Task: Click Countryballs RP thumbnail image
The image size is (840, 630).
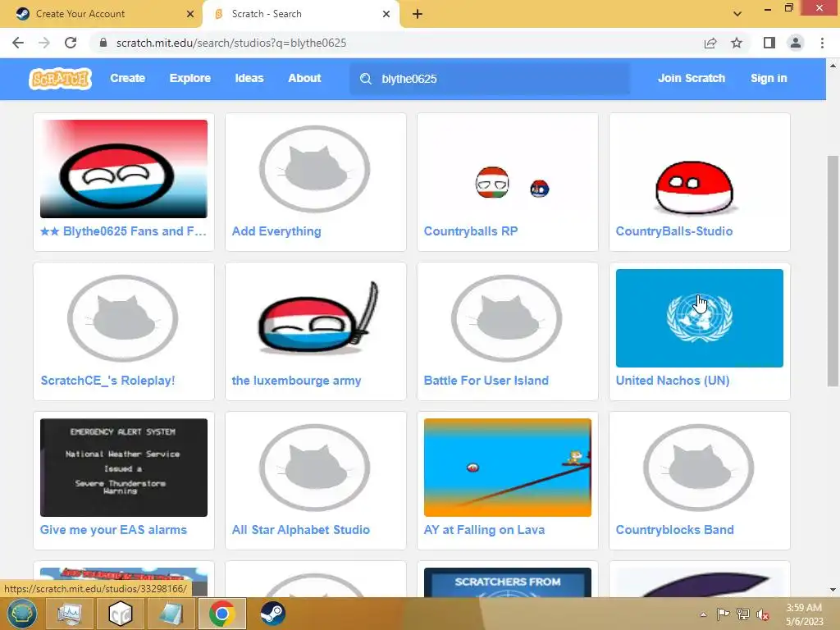Action: point(507,169)
